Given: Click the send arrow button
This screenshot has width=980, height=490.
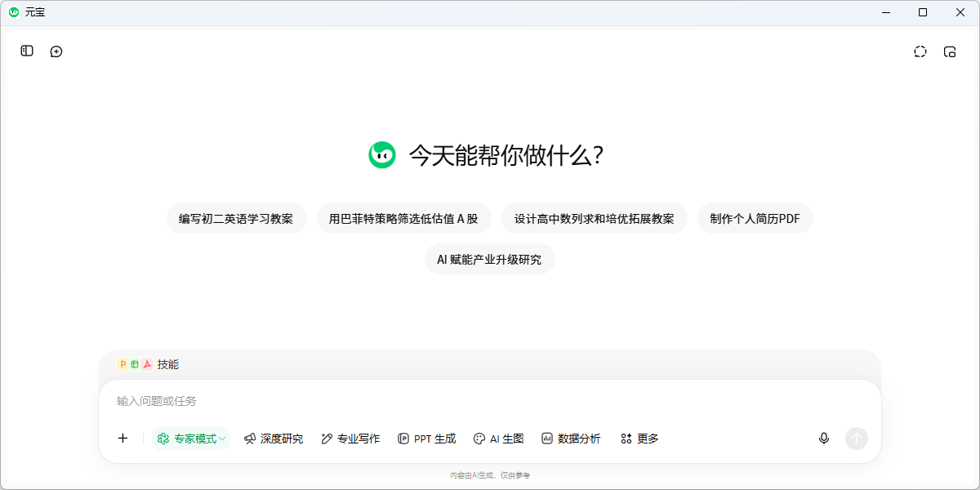Looking at the screenshot, I should coord(856,439).
